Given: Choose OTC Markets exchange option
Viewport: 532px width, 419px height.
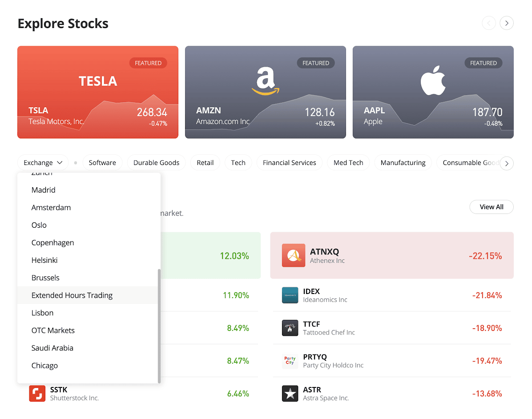Looking at the screenshot, I should click(53, 330).
